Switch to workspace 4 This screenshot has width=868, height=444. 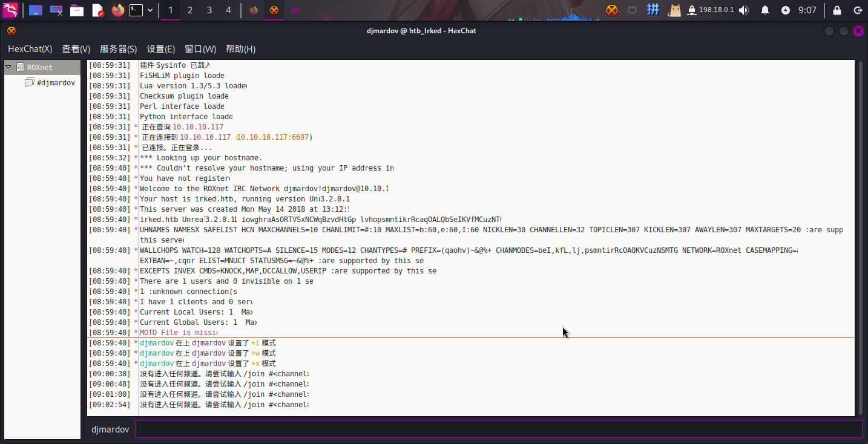[x=228, y=10]
